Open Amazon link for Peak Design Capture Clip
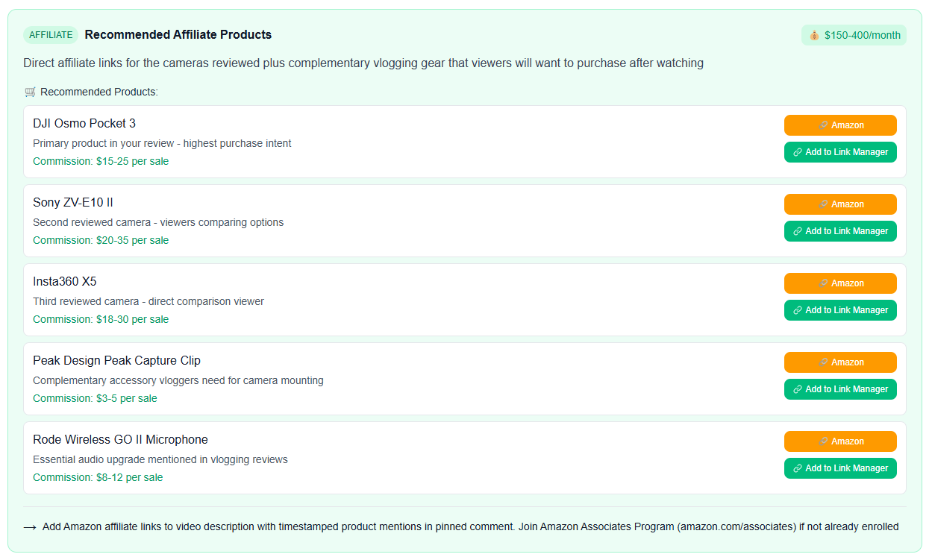Screen dimensions: 932x560 (x=839, y=362)
